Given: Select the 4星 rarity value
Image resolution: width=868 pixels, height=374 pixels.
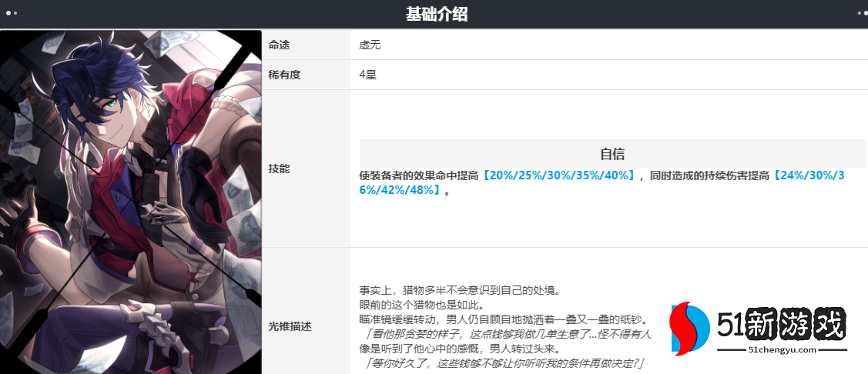Looking at the screenshot, I should point(367,75).
